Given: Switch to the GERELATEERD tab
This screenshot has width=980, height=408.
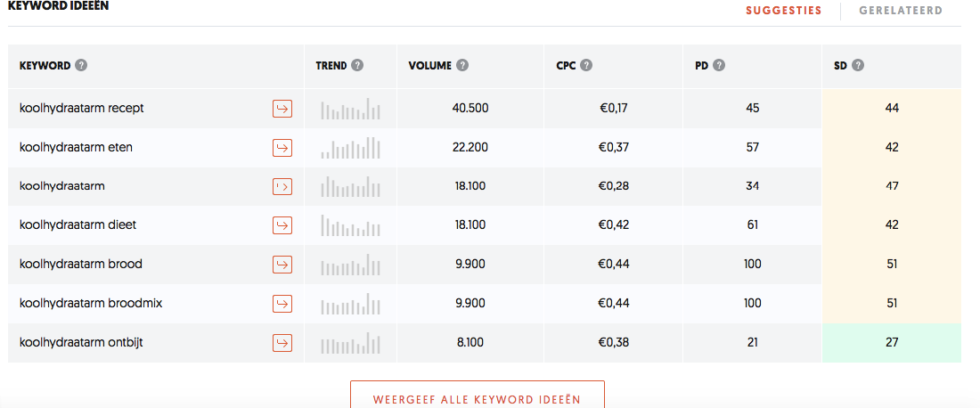Looking at the screenshot, I should coord(901,11).
